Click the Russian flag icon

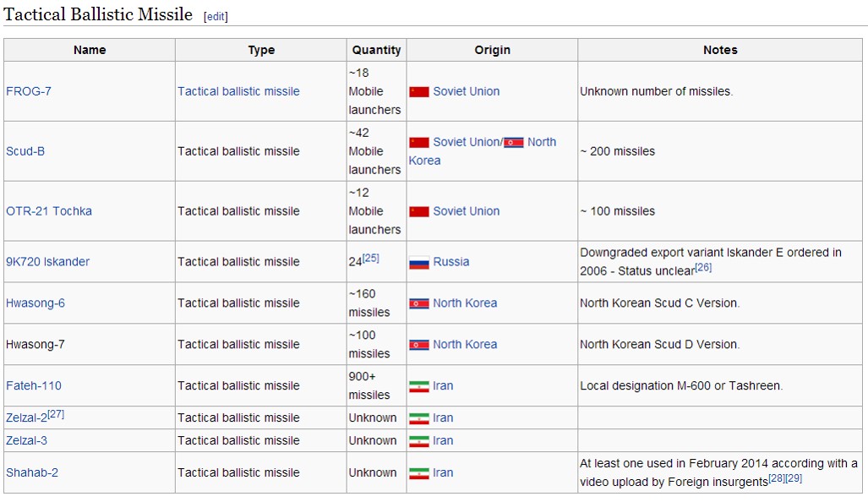pos(419,263)
